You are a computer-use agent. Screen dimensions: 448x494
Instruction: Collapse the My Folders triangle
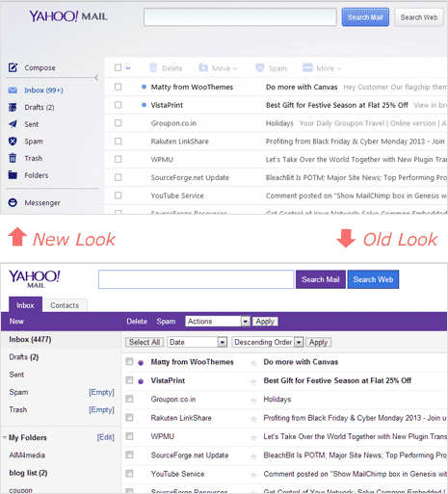5,437
